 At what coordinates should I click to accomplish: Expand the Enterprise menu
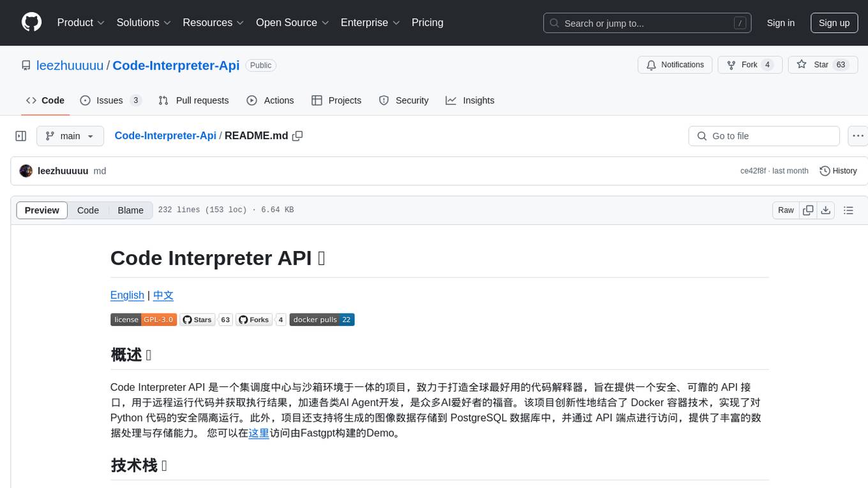(370, 22)
